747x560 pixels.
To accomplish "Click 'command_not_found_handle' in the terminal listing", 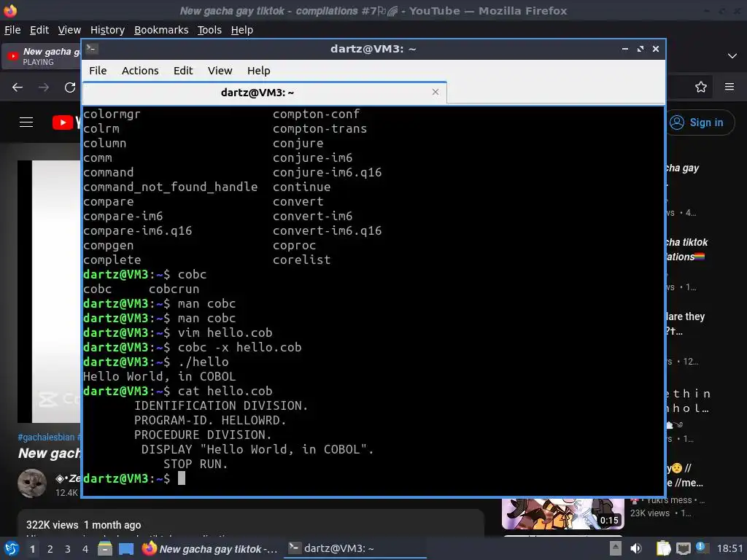I will tap(170, 187).
